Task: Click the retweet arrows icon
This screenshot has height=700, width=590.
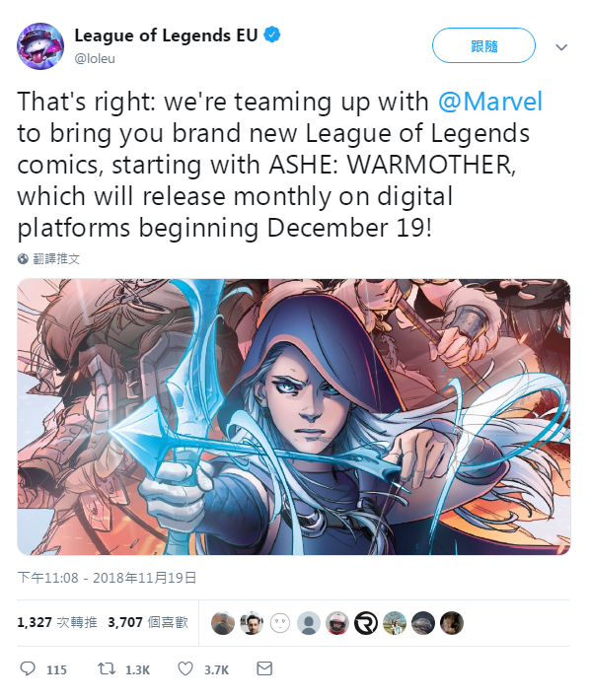Action: (107, 668)
